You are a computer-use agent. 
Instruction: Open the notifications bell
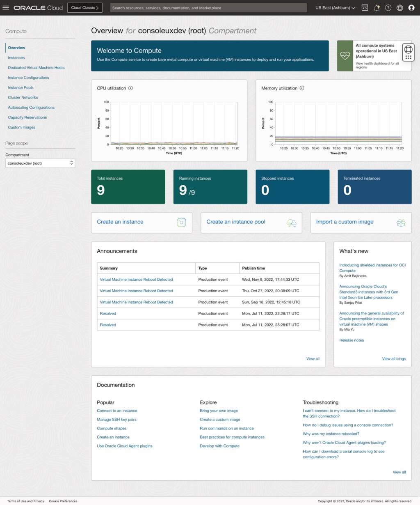(x=376, y=7)
